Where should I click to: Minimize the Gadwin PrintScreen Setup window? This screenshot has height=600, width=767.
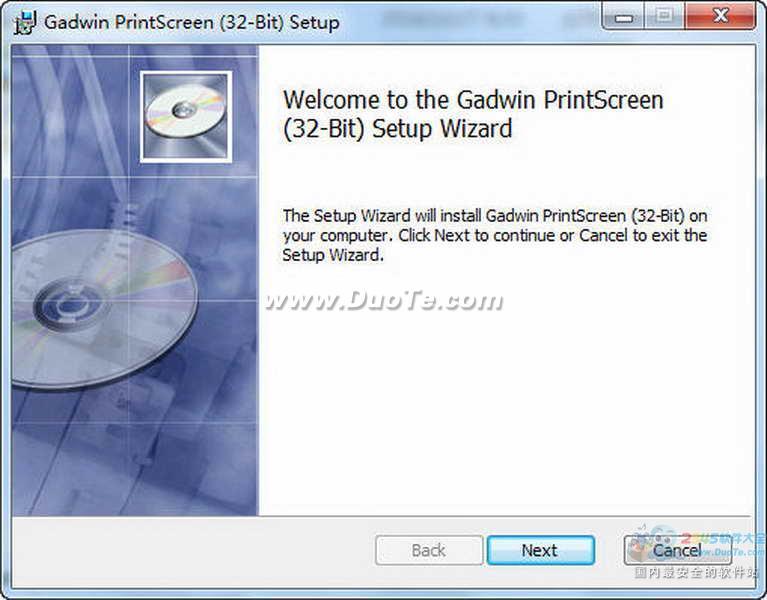coord(624,17)
